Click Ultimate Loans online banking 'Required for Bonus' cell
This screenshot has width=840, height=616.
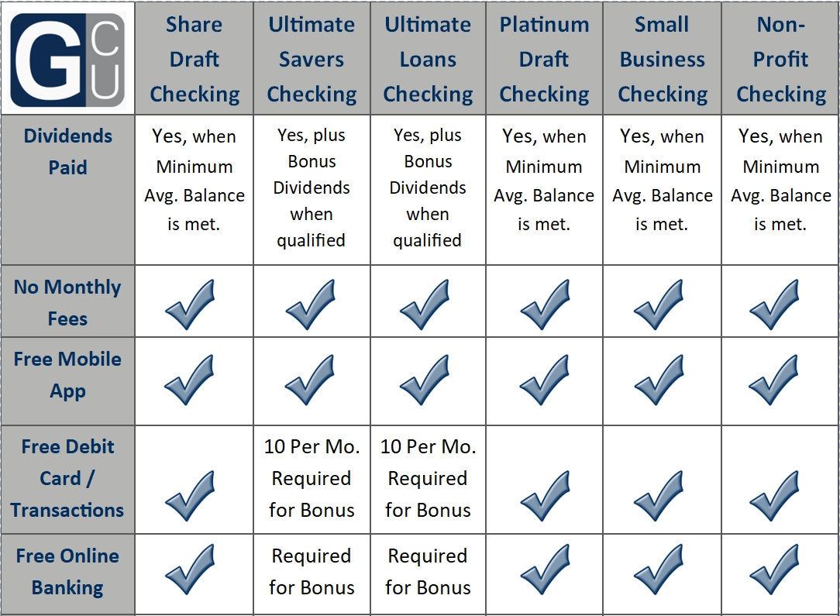tap(428, 572)
